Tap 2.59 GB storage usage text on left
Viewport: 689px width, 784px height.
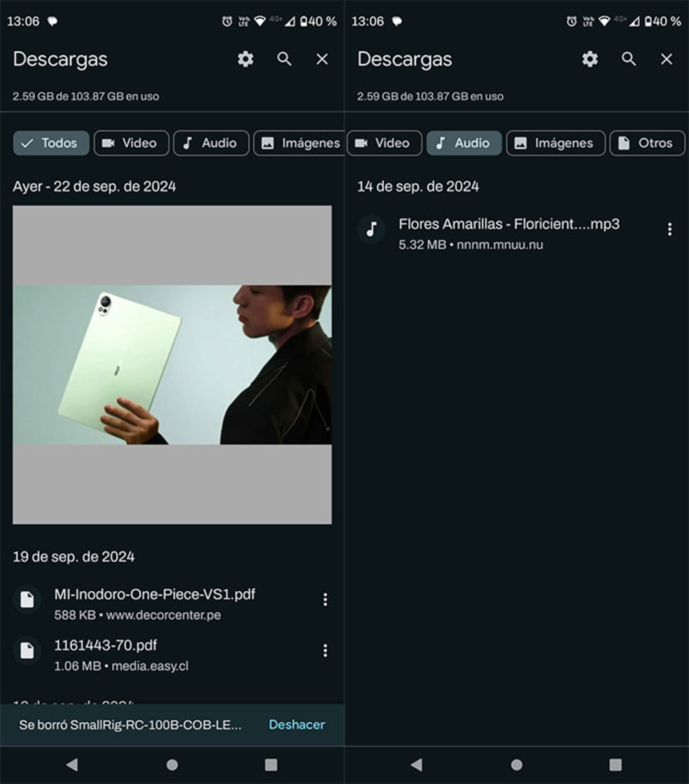(x=86, y=96)
